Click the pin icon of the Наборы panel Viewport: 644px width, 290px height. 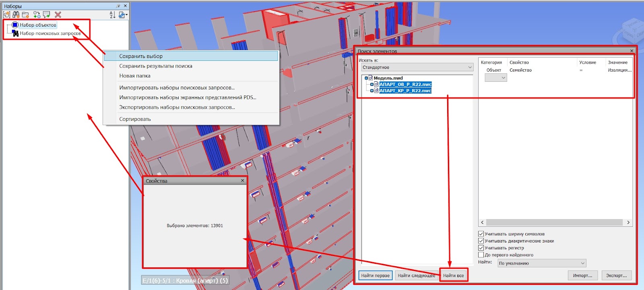coord(118,6)
